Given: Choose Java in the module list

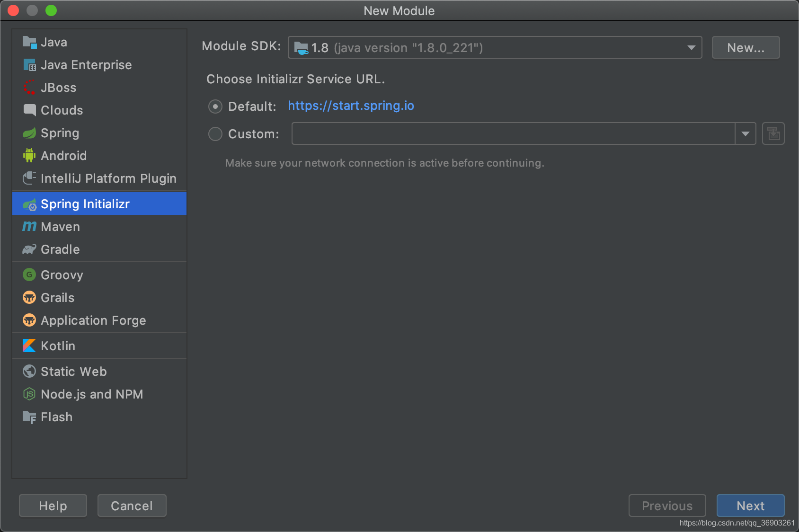Looking at the screenshot, I should point(99,42).
